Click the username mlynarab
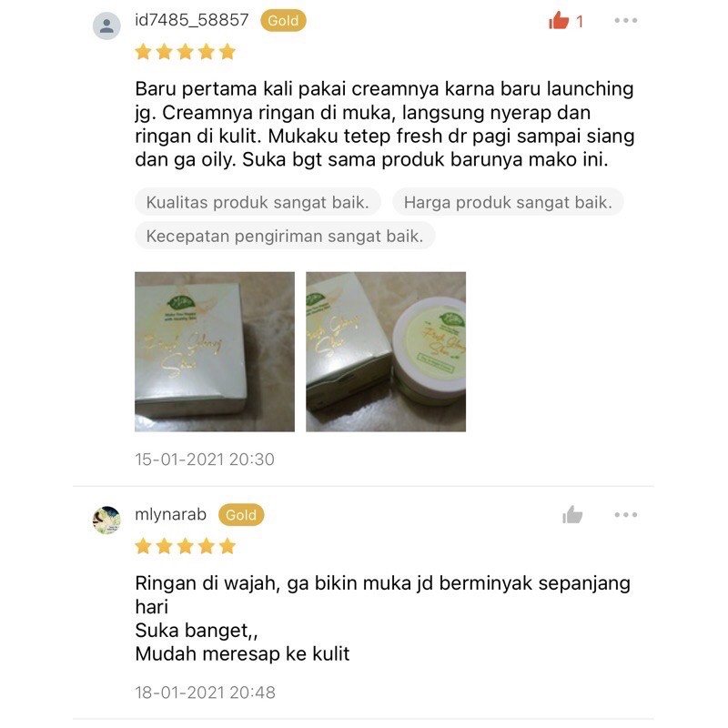This screenshot has height=728, width=728. click(170, 514)
